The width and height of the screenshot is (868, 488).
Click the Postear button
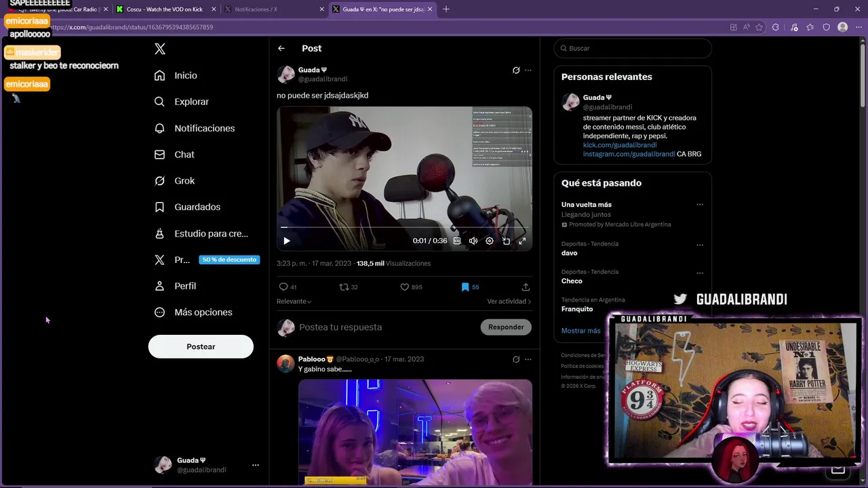pyautogui.click(x=201, y=346)
